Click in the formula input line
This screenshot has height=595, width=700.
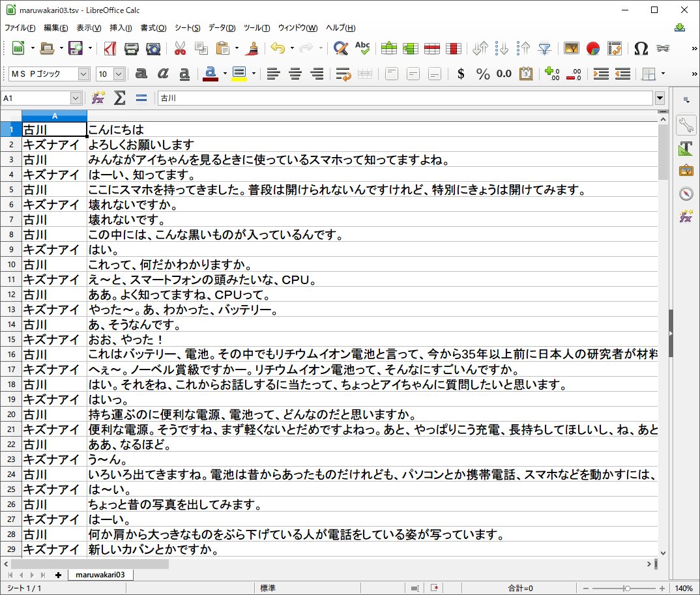[x=405, y=98]
